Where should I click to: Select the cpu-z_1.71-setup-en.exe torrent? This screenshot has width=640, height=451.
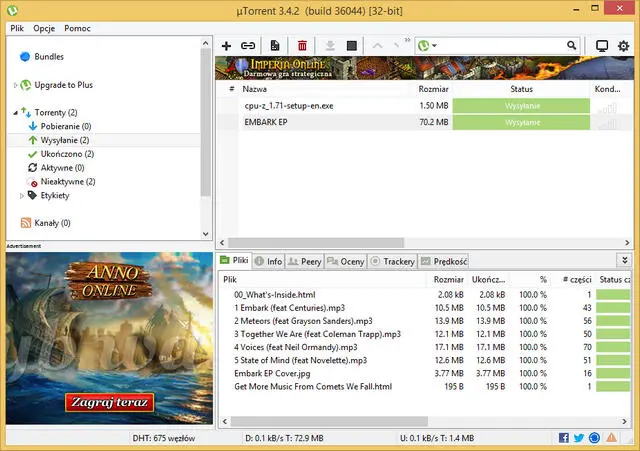(x=289, y=106)
